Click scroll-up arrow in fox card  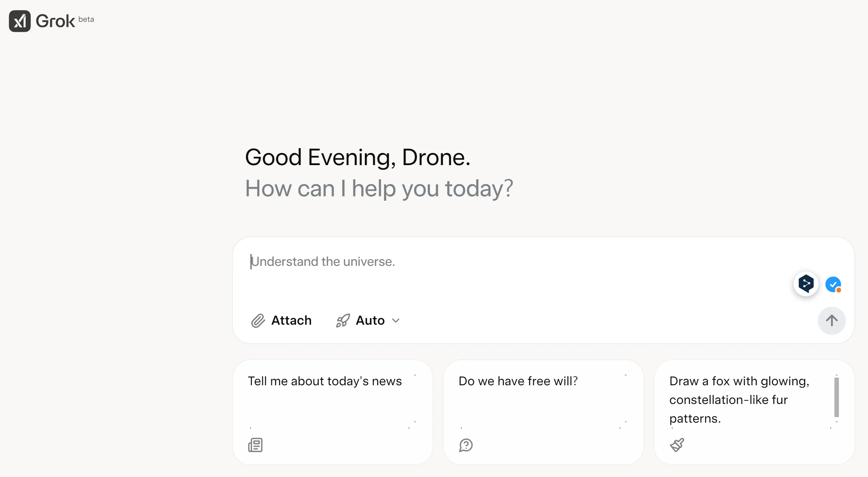click(x=836, y=375)
